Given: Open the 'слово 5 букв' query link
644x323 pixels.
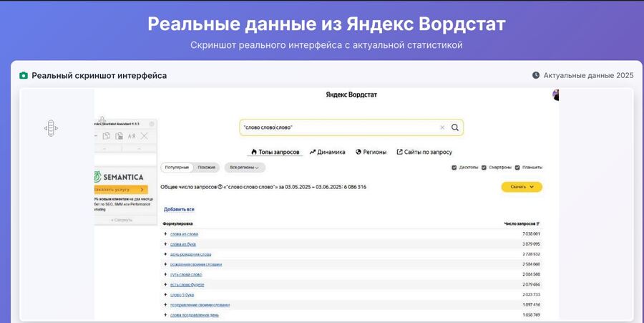Looking at the screenshot, I should click(x=182, y=294).
